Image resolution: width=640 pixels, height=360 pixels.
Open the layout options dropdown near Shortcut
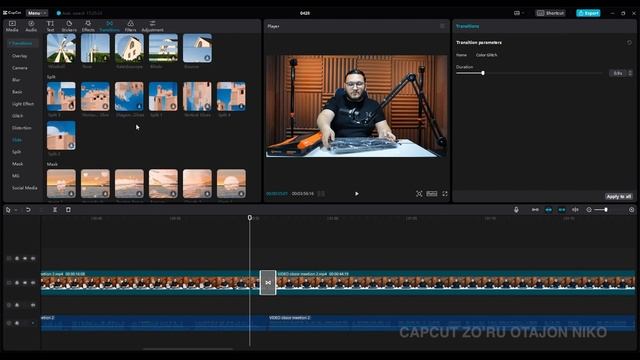point(519,13)
